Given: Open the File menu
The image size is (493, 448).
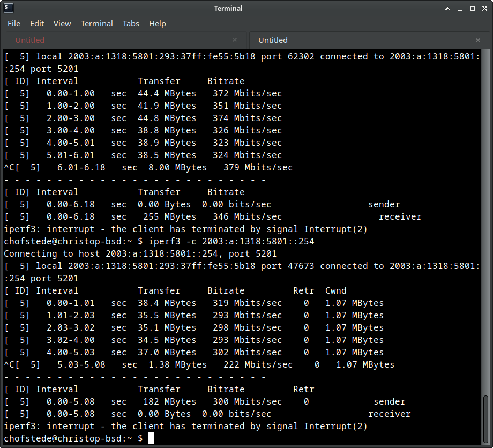Looking at the screenshot, I should click(x=14, y=24).
